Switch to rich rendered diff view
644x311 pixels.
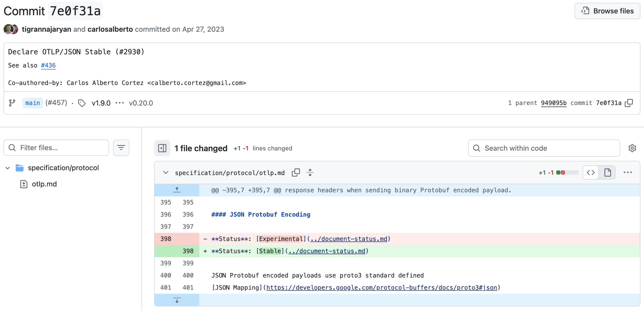pyautogui.click(x=607, y=172)
